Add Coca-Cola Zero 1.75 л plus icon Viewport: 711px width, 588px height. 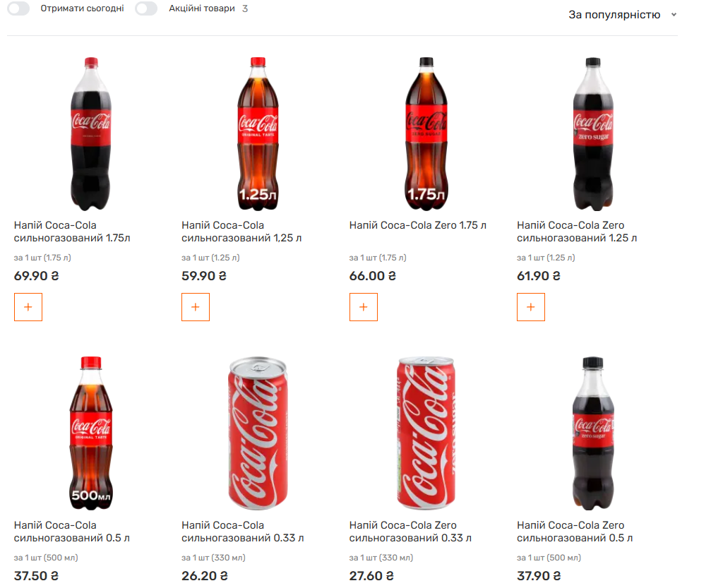(x=363, y=307)
